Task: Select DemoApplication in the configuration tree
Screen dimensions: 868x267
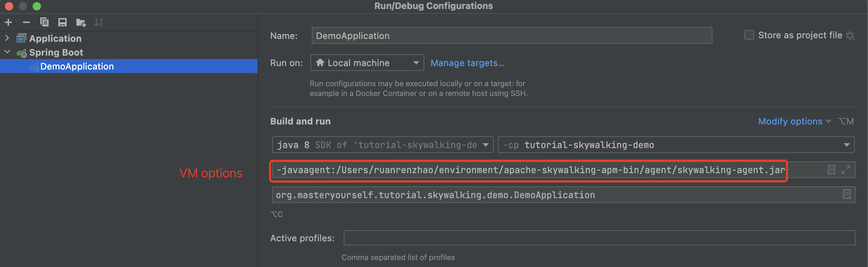Action: pyautogui.click(x=77, y=66)
